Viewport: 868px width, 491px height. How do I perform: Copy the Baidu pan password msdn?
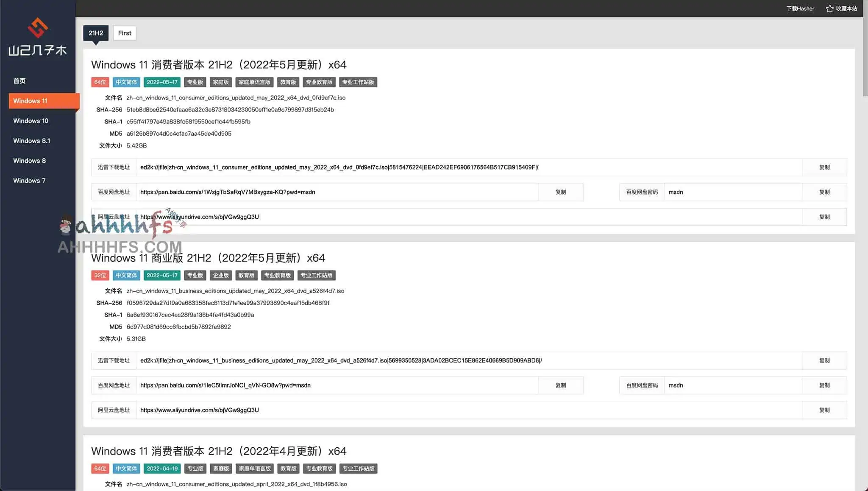(x=824, y=192)
